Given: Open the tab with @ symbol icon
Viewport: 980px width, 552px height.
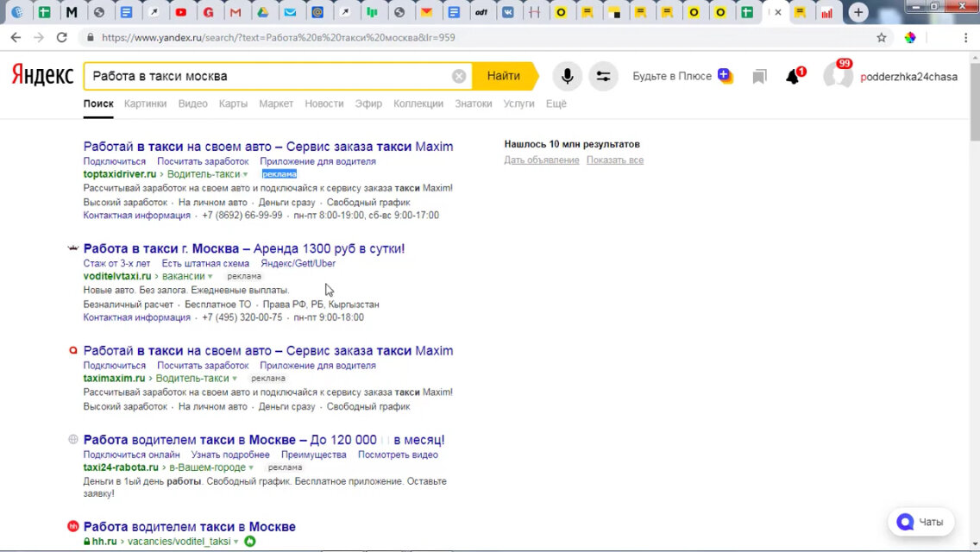Looking at the screenshot, I should [317, 12].
